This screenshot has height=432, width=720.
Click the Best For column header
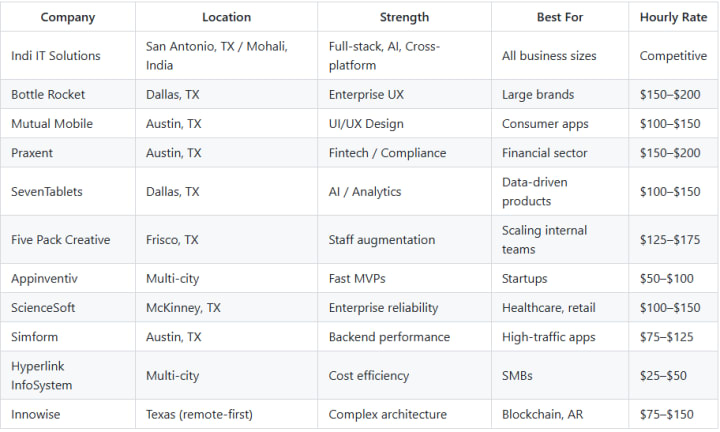[x=560, y=17]
